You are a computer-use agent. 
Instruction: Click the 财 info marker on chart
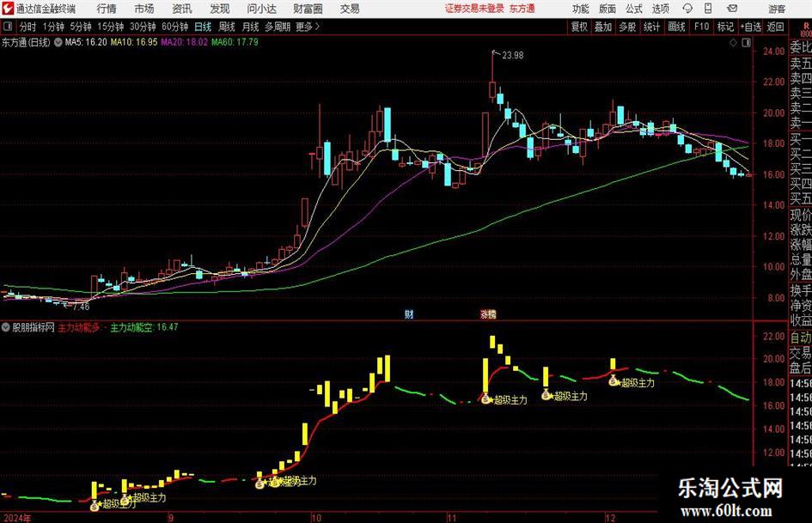(x=409, y=314)
